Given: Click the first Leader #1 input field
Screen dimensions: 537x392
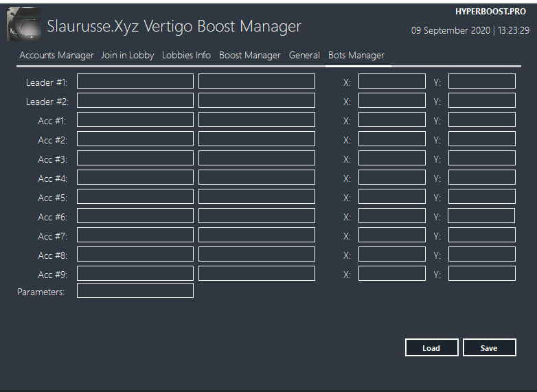Looking at the screenshot, I should (x=135, y=82).
